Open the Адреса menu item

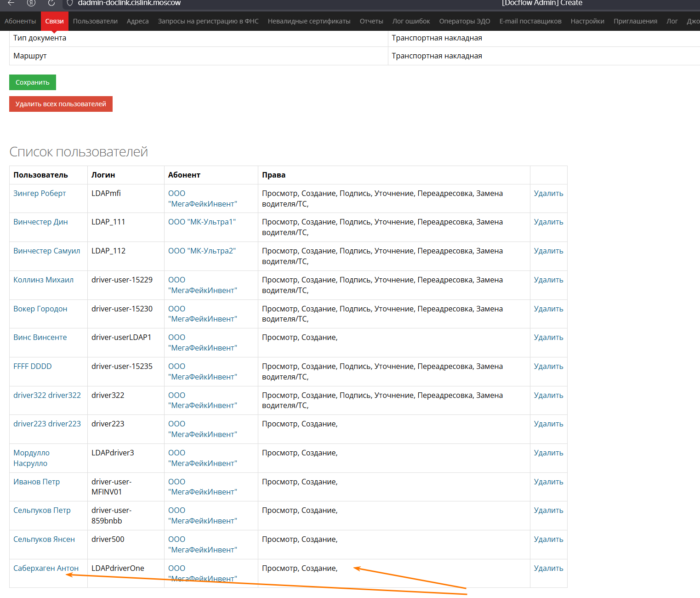click(138, 21)
